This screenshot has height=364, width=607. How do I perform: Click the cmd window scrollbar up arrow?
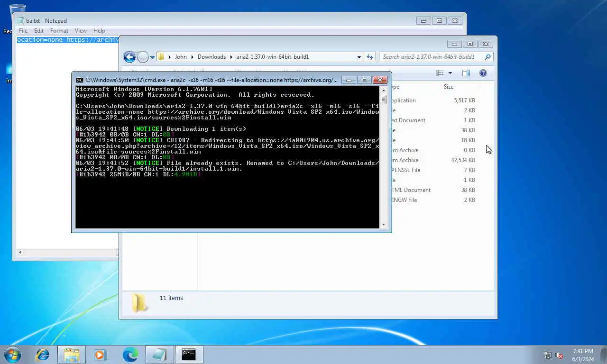tap(384, 89)
